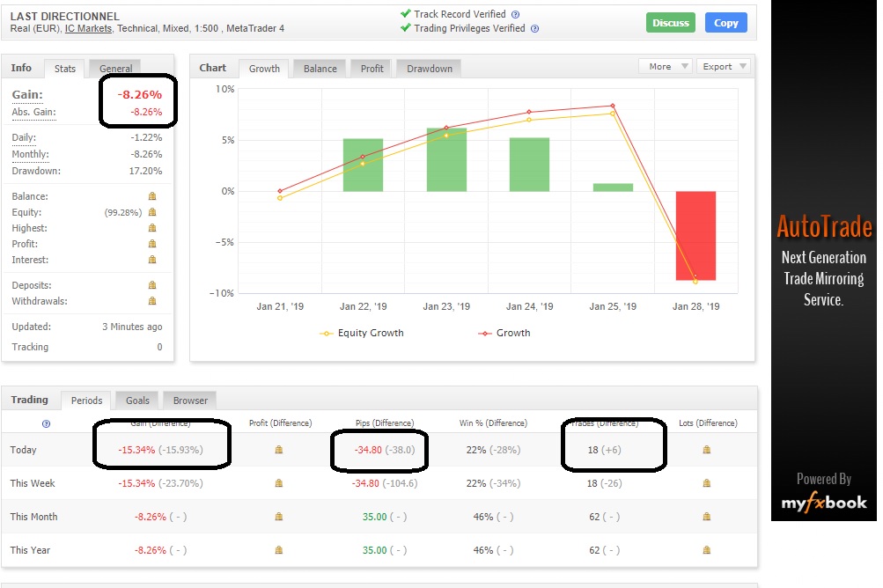Click the Lots lock icon in This Month row
883x588 pixels.
[707, 517]
